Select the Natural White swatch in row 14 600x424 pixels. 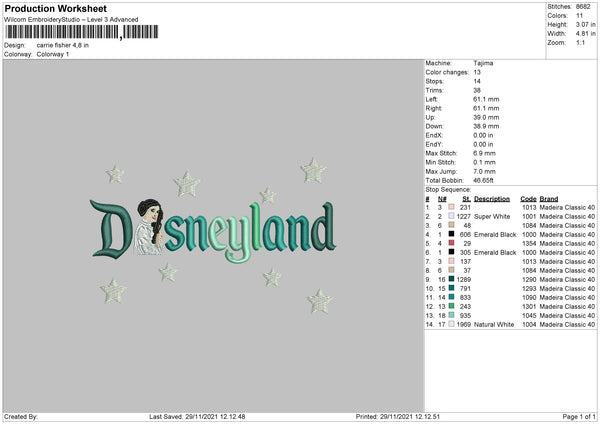coord(452,324)
